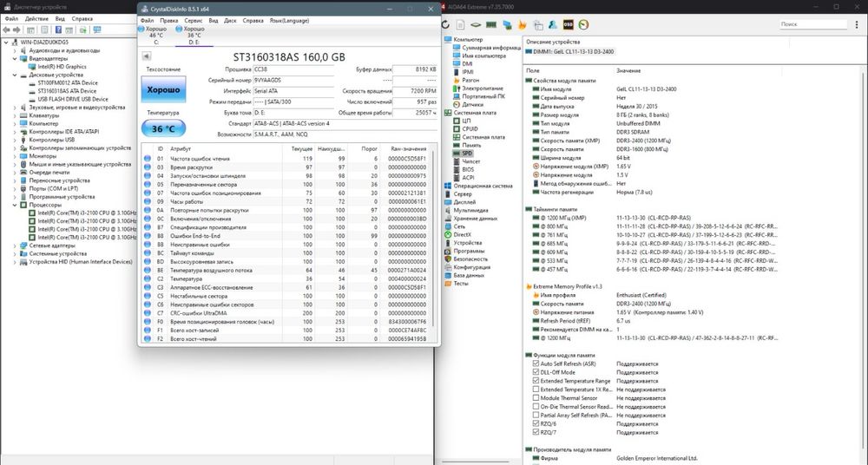Click previous disk arrow button
868x465 pixels.
146,56
